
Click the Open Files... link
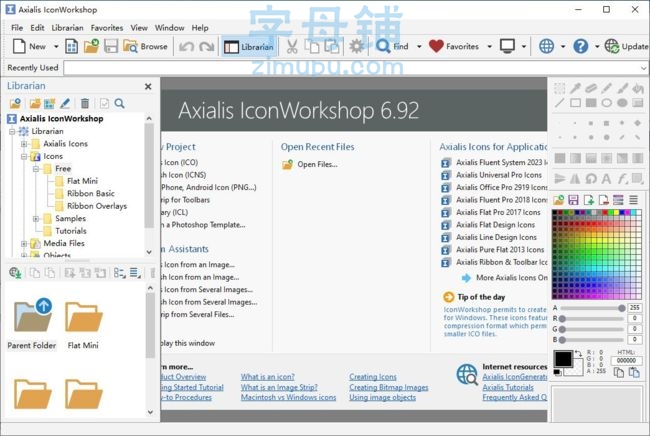317,165
